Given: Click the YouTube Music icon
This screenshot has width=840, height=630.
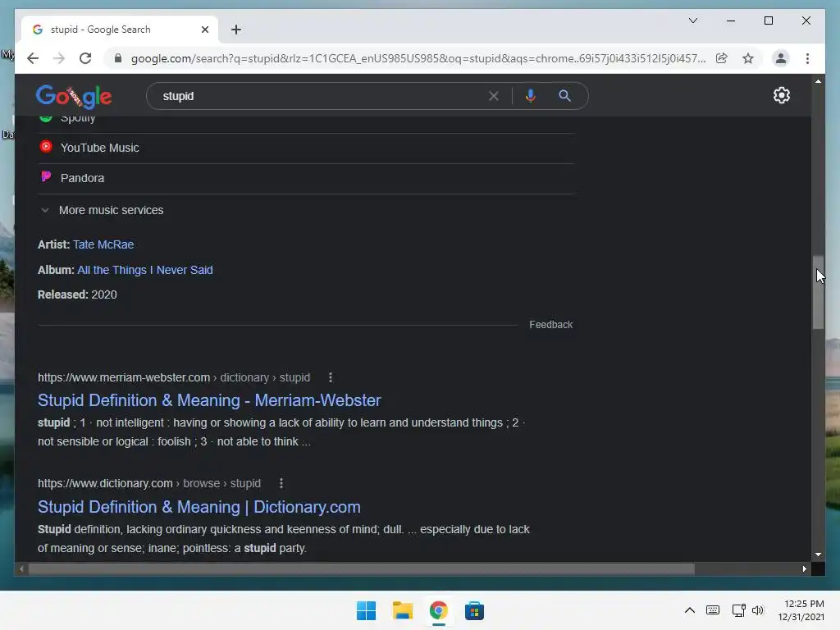Looking at the screenshot, I should pos(46,146).
